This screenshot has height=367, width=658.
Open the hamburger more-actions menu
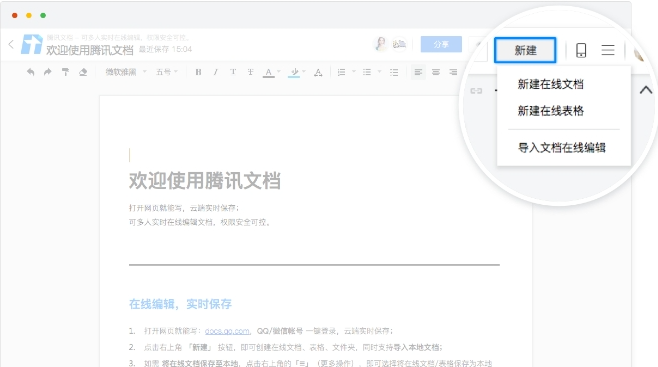click(608, 50)
